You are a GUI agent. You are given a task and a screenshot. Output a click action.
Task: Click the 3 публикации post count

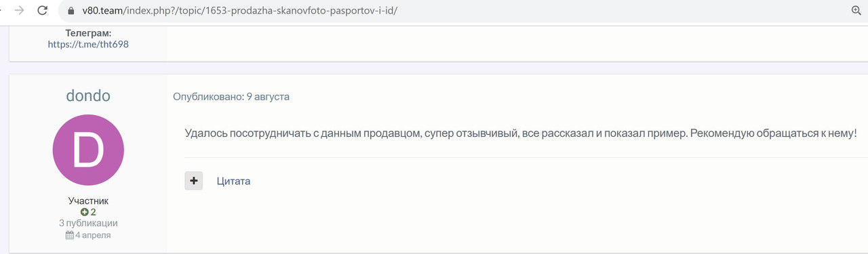click(88, 223)
